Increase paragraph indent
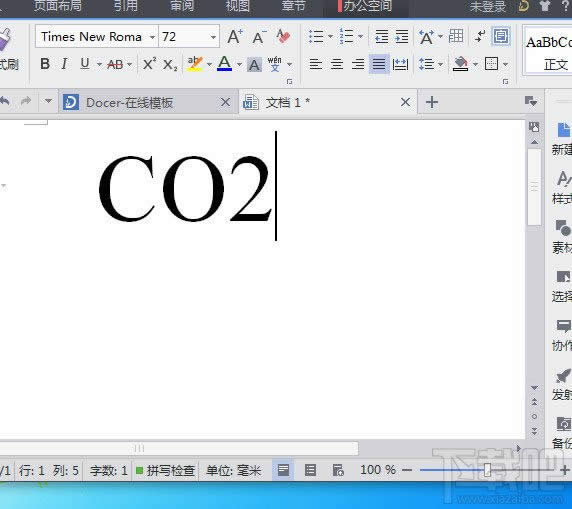 pyautogui.click(x=402, y=36)
